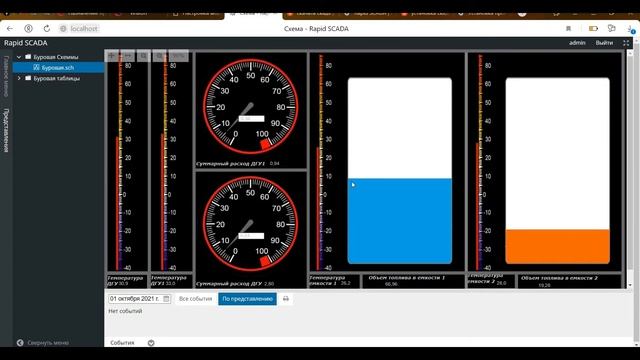Collapse events panel with down-arrow circle icon
This screenshot has height=360, width=640.
coord(151,343)
